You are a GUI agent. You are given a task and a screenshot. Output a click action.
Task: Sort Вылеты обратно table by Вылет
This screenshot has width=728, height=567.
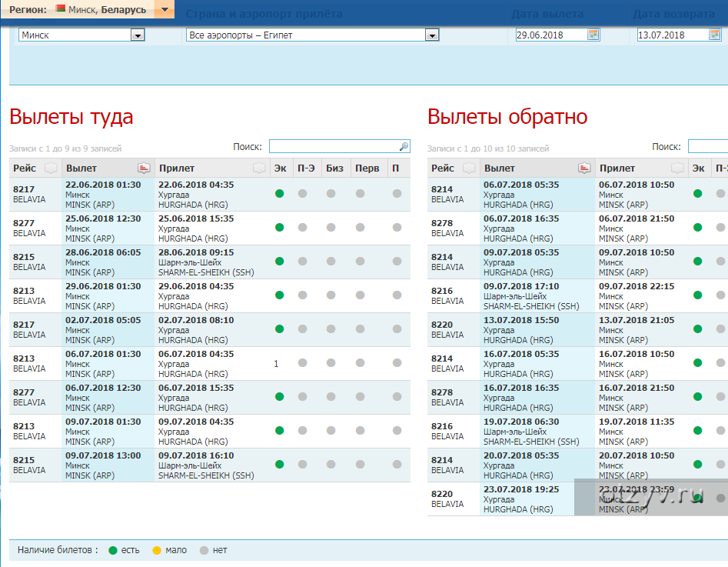click(x=537, y=168)
